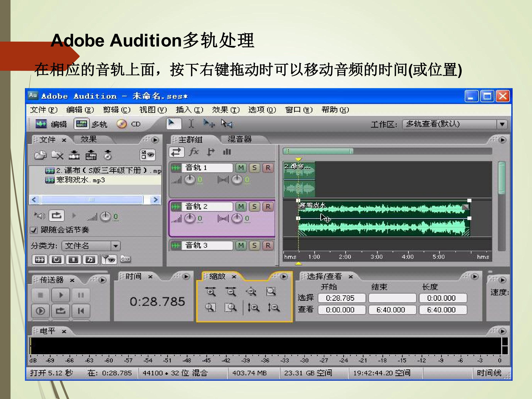Expand the 分类为 文件名 dropdown
Image resolution: width=532 pixels, height=399 pixels.
tap(116, 246)
